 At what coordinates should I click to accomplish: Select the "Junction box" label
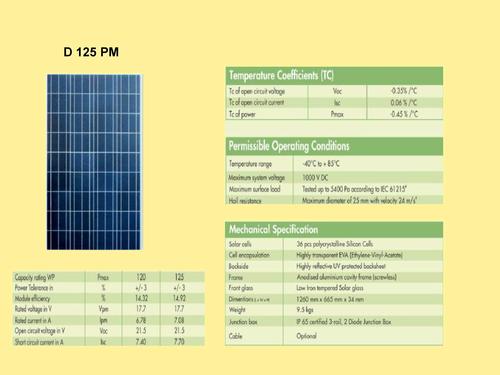(x=243, y=322)
